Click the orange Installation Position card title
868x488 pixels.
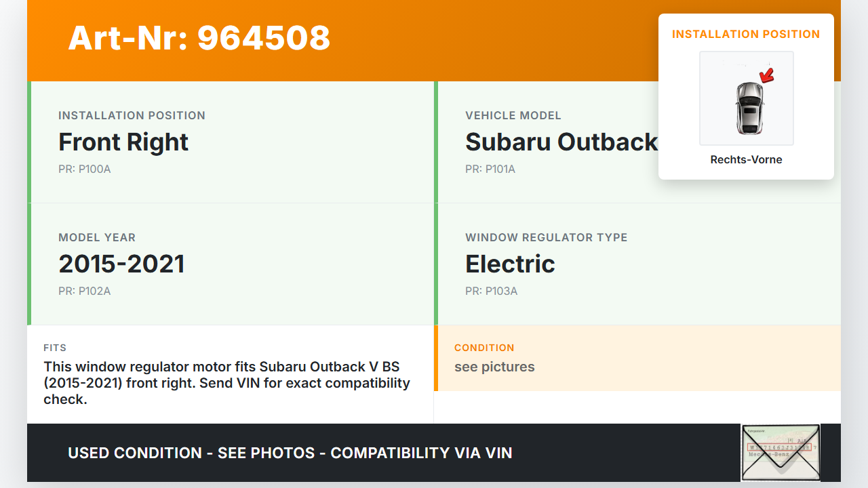pyautogui.click(x=746, y=35)
